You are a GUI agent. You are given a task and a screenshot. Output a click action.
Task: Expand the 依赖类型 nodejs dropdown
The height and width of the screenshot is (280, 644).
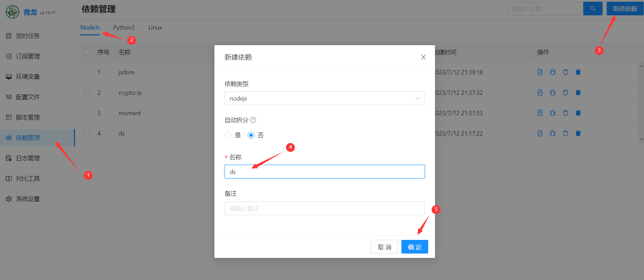tap(324, 98)
